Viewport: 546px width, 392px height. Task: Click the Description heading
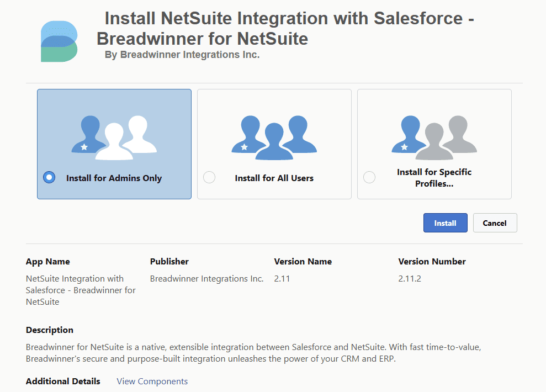pyautogui.click(x=50, y=330)
